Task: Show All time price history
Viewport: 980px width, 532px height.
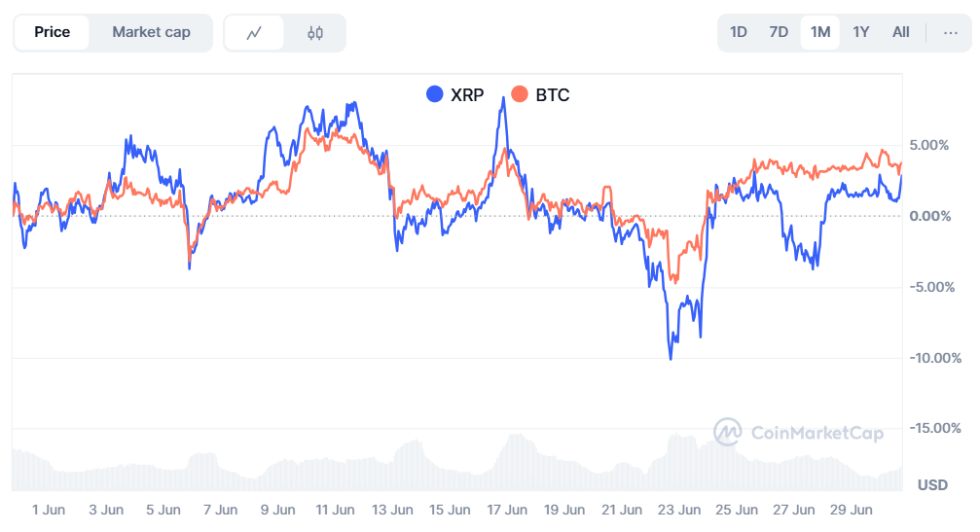Action: (x=901, y=32)
